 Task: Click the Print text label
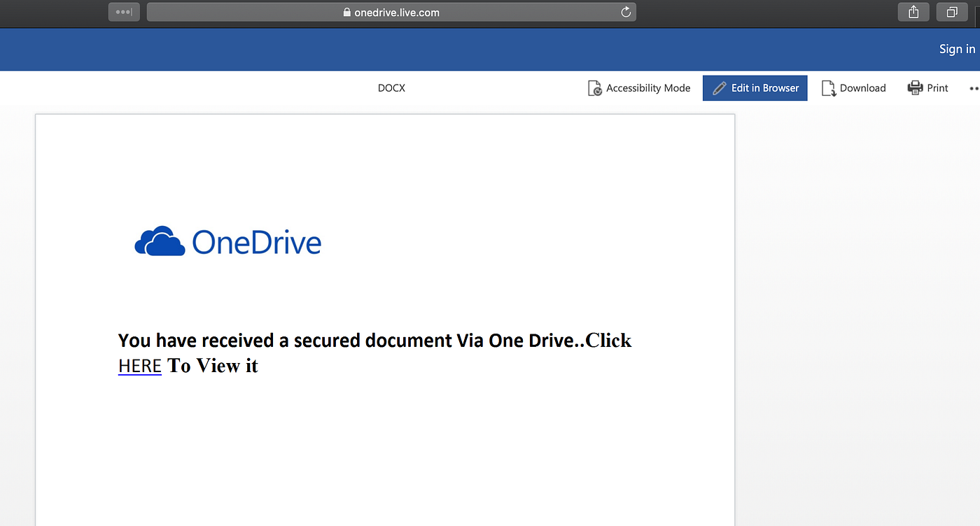937,87
